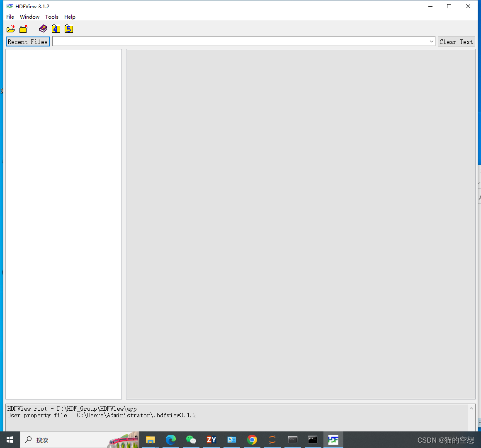Close the HDFView window
The width and height of the screenshot is (481, 448).
click(468, 6)
